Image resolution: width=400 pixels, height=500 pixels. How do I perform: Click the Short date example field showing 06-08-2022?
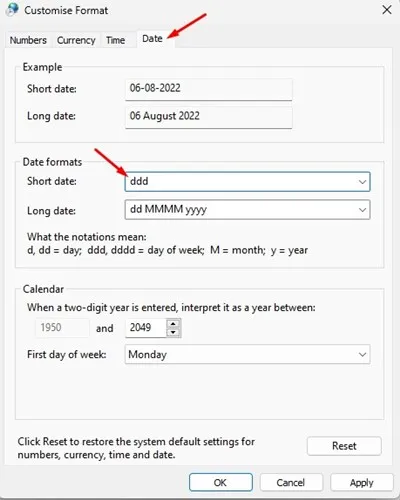[209, 89]
